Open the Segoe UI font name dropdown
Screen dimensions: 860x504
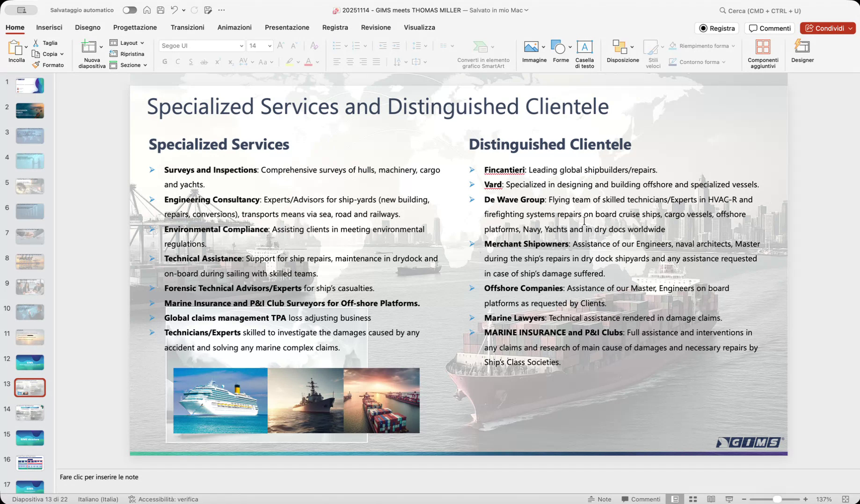(241, 46)
